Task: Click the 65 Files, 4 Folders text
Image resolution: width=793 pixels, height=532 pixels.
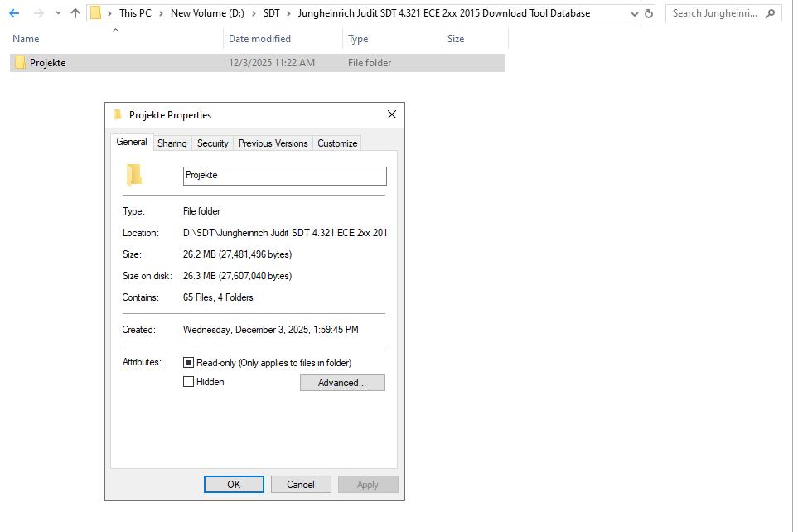Action: pyautogui.click(x=218, y=297)
